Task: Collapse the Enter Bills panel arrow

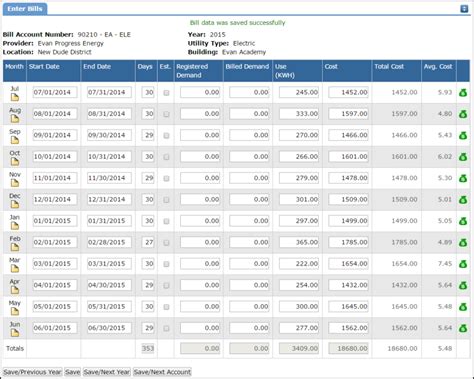Action: coord(464,9)
